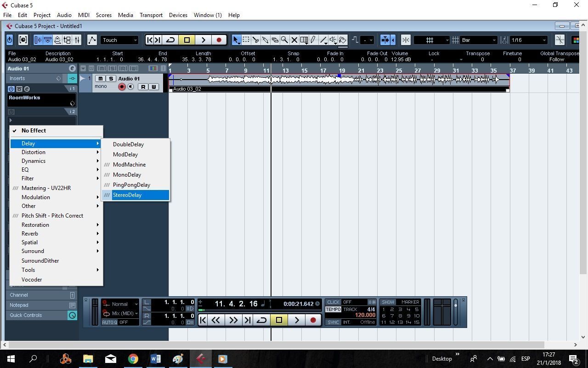Click Play in the transport panel
Viewport: 588px width, 368px height.
tap(297, 320)
